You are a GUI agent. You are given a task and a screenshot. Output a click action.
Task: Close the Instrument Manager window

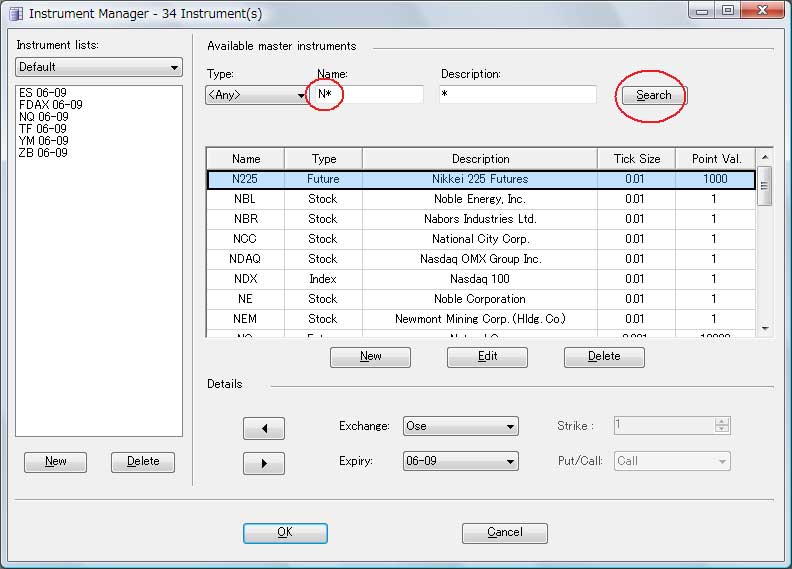[763, 10]
